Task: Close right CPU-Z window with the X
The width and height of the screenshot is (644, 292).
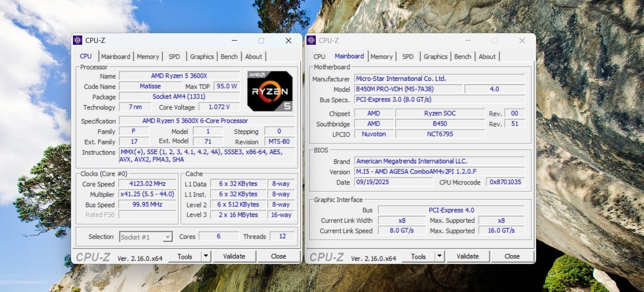Action: tap(522, 41)
